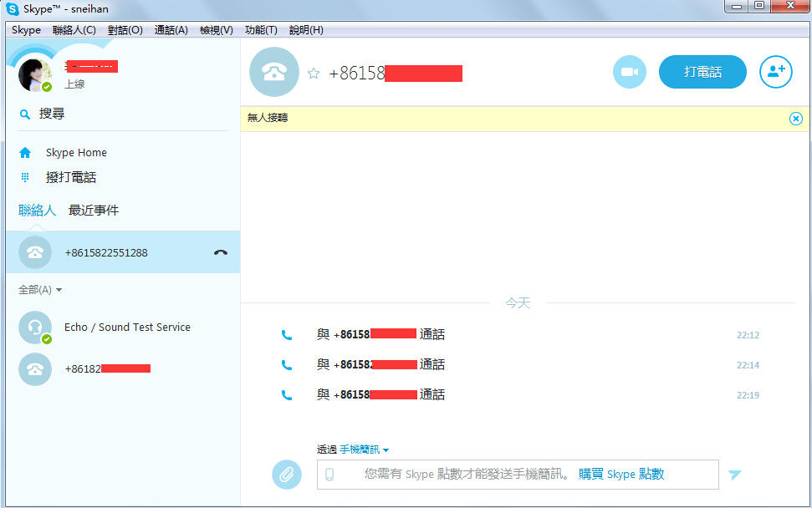Hang up call icon beside +8615822551288

click(x=221, y=252)
